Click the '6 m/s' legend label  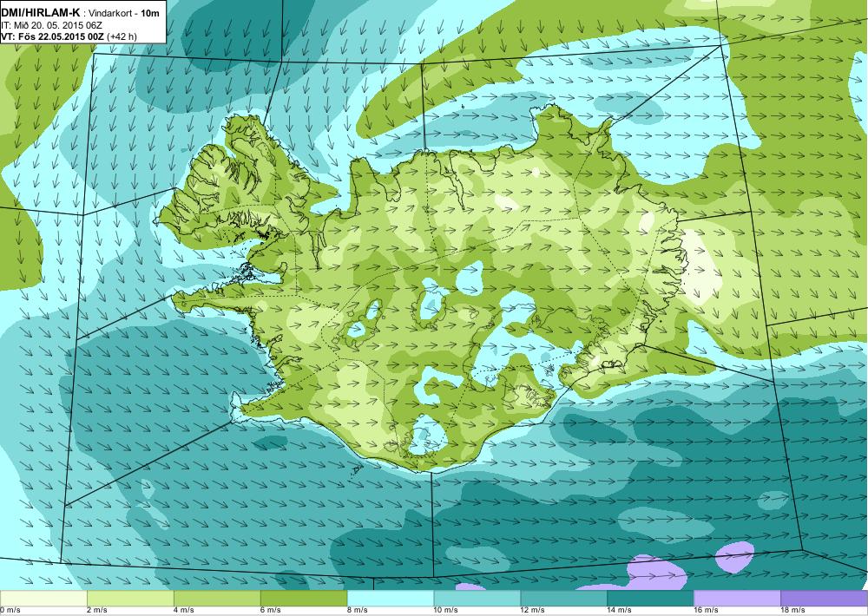click(x=271, y=611)
